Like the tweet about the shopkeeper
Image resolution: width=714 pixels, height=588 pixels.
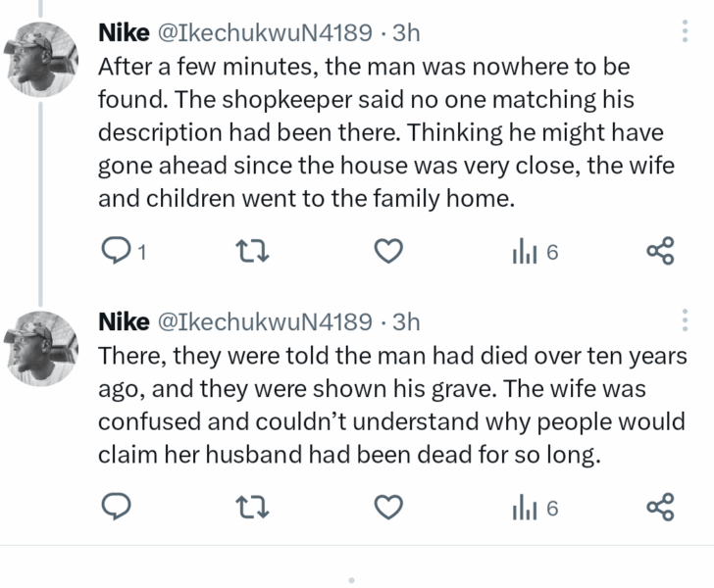tap(390, 254)
